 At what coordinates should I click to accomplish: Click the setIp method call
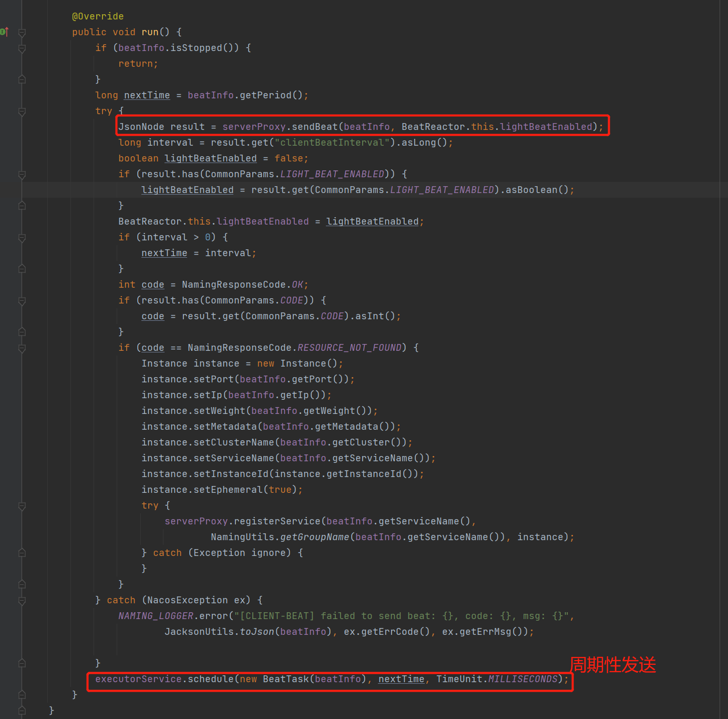(208, 395)
